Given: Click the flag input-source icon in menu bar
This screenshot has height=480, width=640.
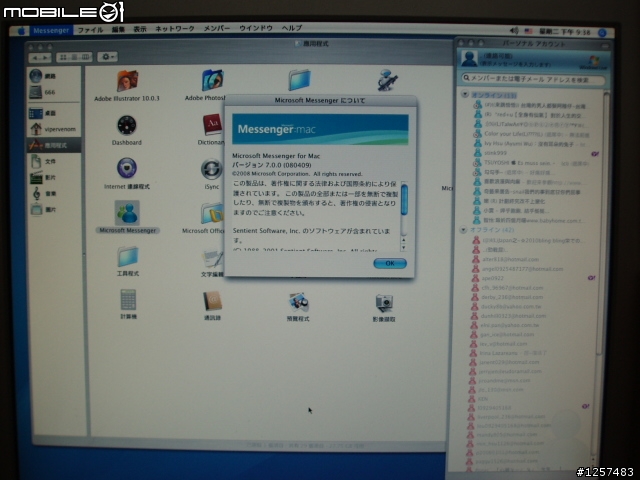Looking at the screenshot, I should click(x=529, y=31).
